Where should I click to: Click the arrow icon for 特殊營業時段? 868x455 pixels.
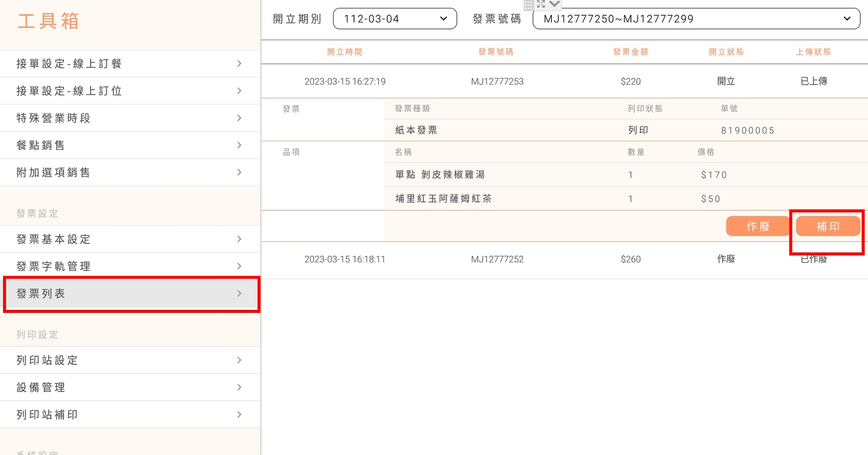point(239,118)
